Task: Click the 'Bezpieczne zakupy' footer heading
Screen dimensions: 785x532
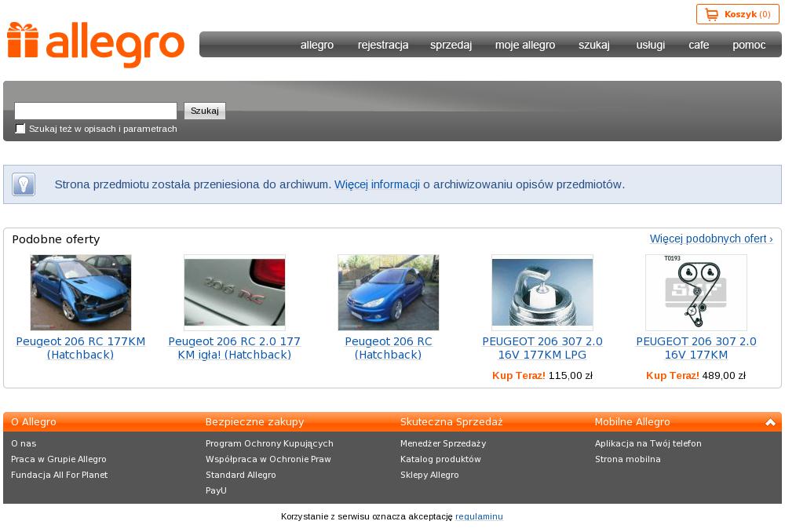Action: 254,422
